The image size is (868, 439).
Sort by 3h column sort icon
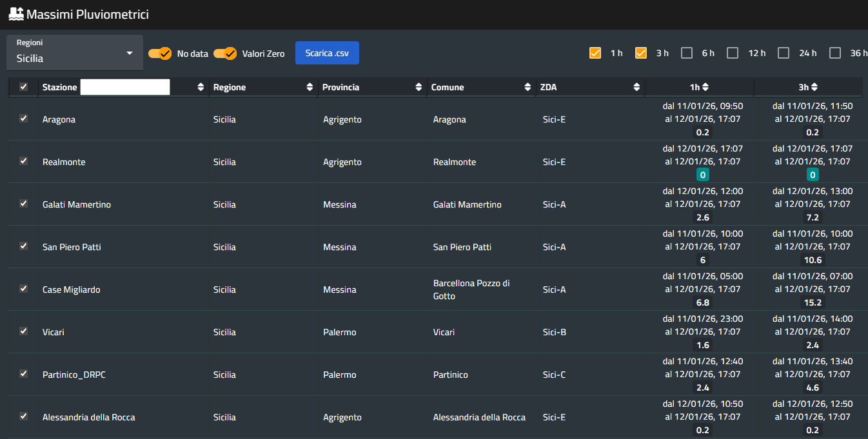(814, 87)
